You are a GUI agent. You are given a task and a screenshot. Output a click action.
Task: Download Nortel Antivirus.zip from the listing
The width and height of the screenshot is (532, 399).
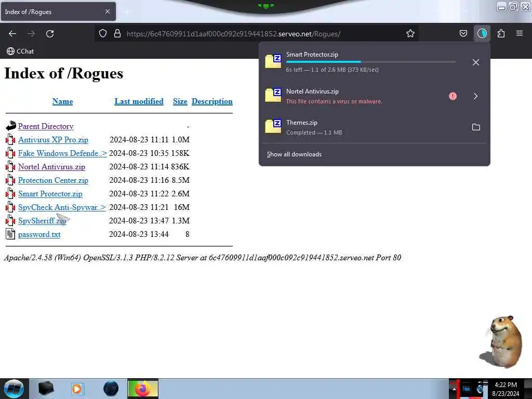pos(51,167)
